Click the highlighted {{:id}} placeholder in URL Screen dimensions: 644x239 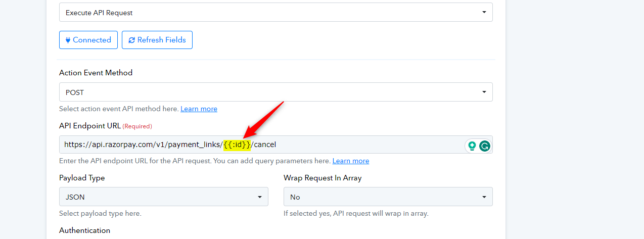click(237, 145)
